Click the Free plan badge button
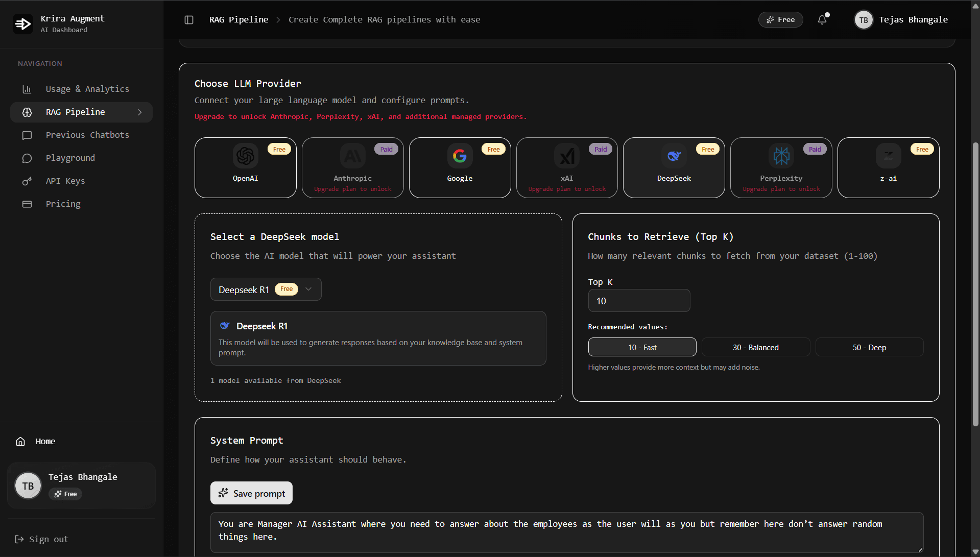Screen dimensions: 980x557 (x=780, y=19)
